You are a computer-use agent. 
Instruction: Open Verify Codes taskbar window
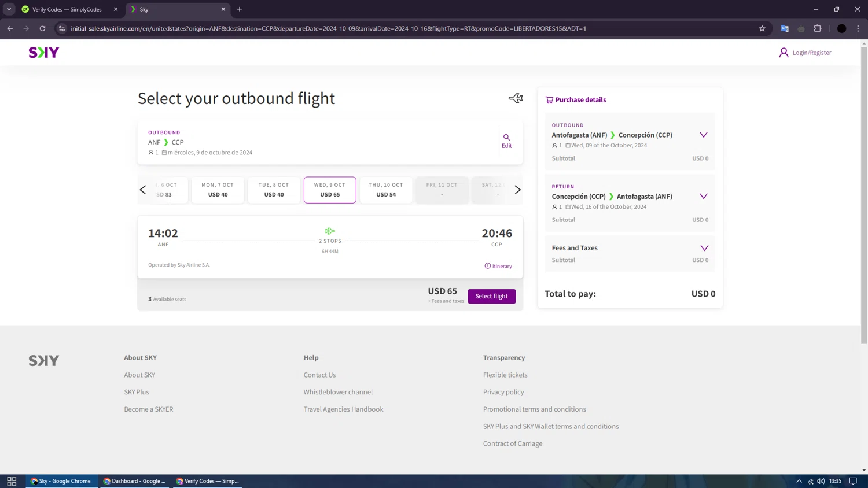[x=207, y=481]
